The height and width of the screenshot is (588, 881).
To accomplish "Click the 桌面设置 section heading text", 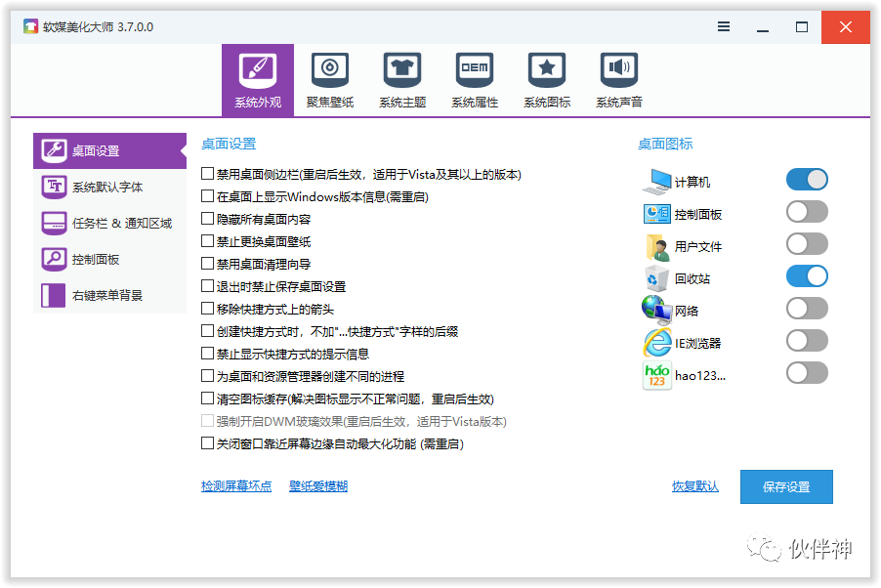I will [229, 144].
